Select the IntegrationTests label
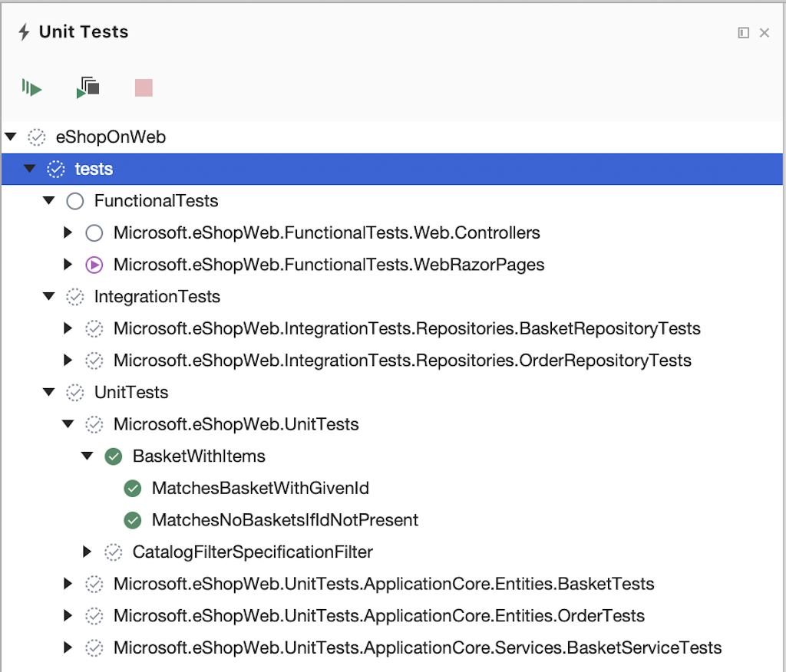The height and width of the screenshot is (672, 786). (157, 297)
